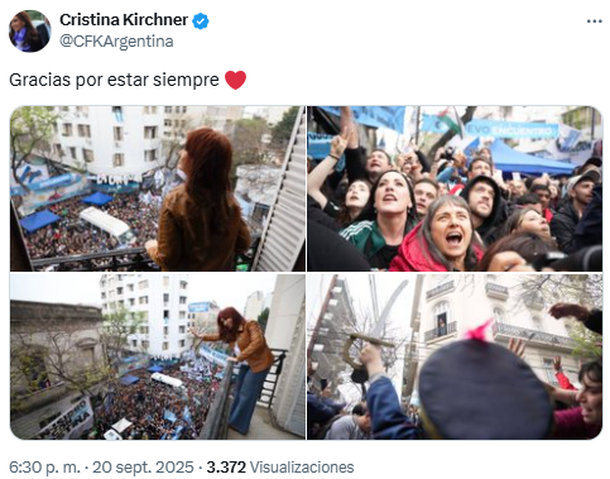Open the top-right cheering crowd photo

click(454, 188)
